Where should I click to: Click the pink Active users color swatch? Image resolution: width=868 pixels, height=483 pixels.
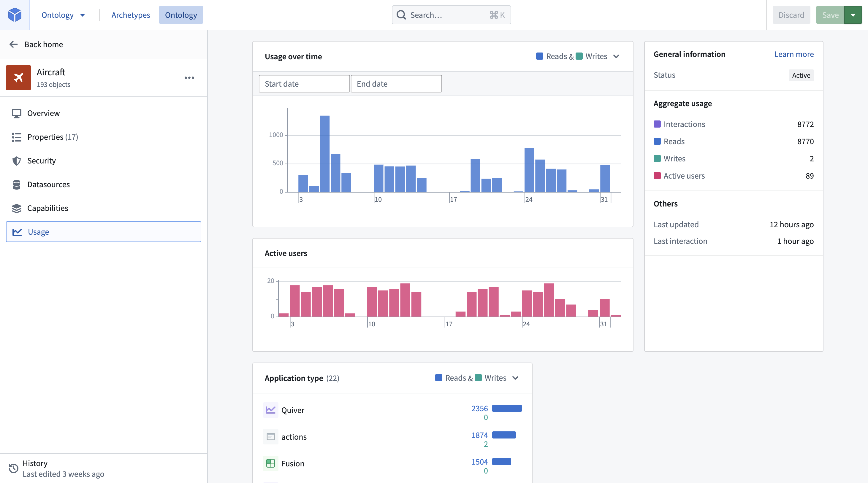point(657,175)
